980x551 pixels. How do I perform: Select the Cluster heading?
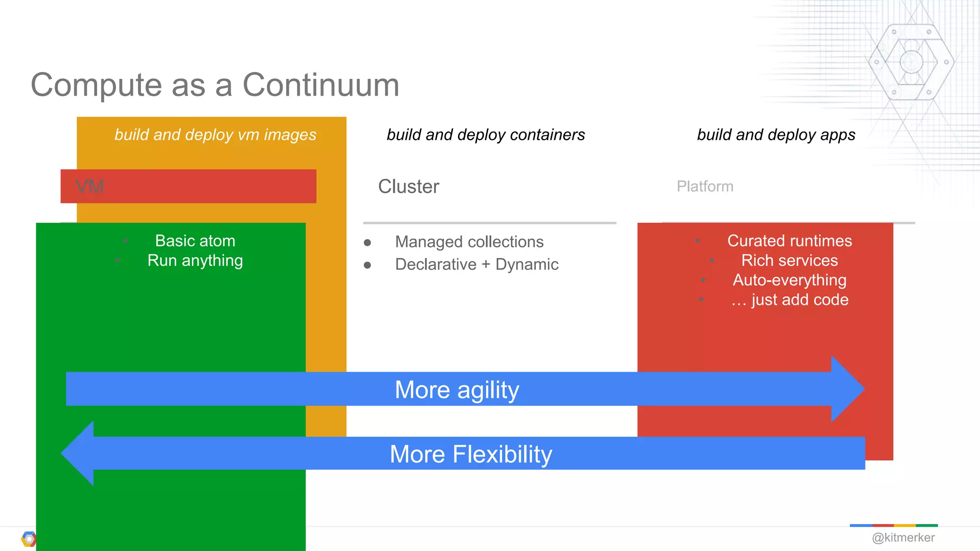[x=408, y=187]
